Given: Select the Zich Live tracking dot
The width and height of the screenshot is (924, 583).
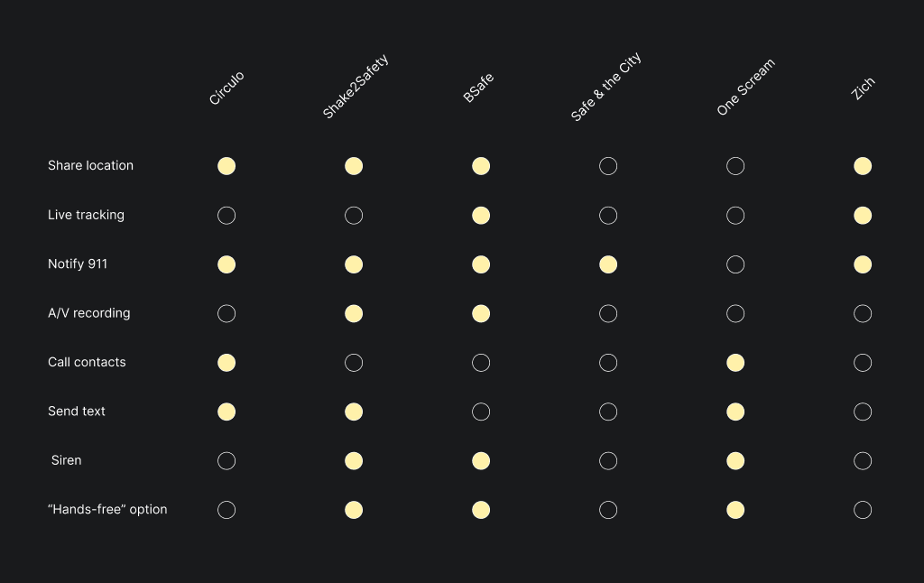Looking at the screenshot, I should pos(863,216).
